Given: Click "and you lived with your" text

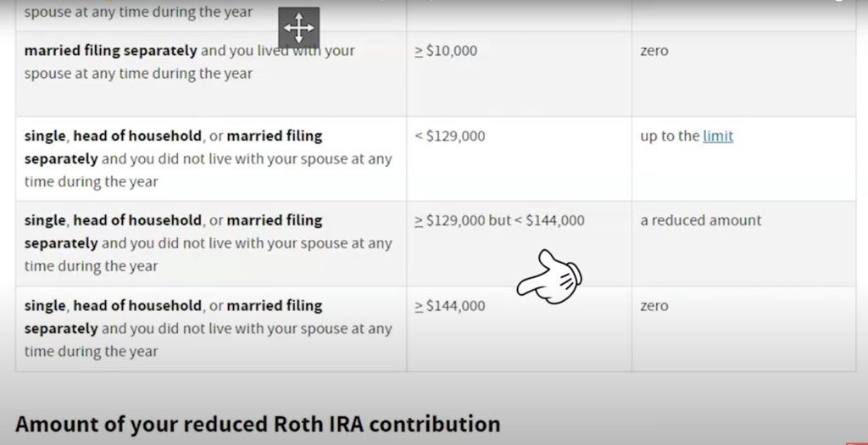Looking at the screenshot, I should 278,51.
